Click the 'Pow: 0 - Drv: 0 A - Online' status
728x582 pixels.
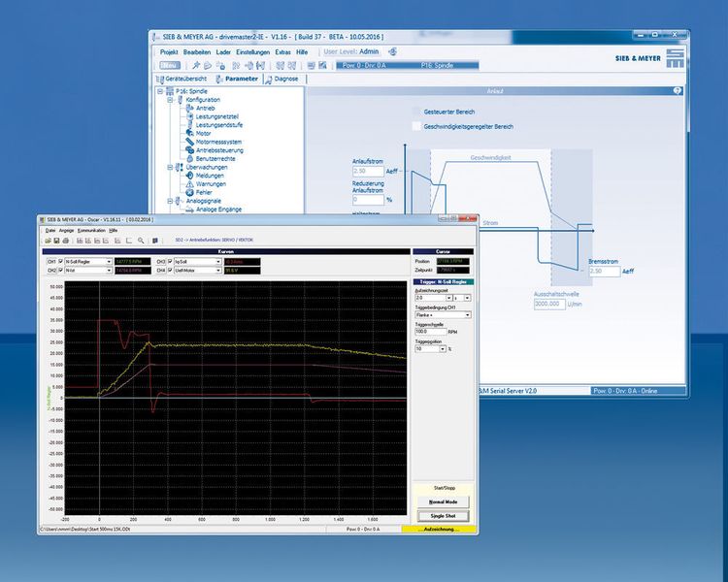coord(637,391)
